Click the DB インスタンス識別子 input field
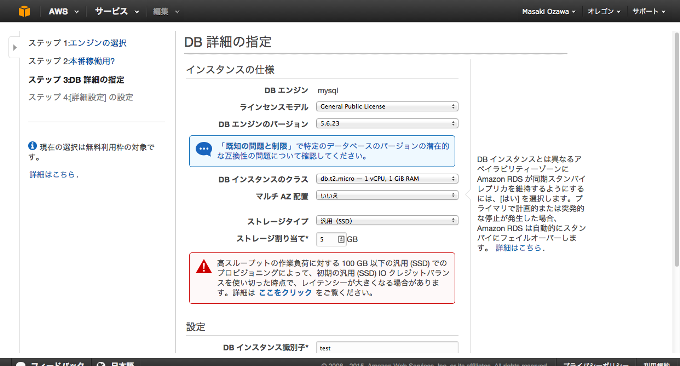The image size is (680, 366). (x=387, y=348)
